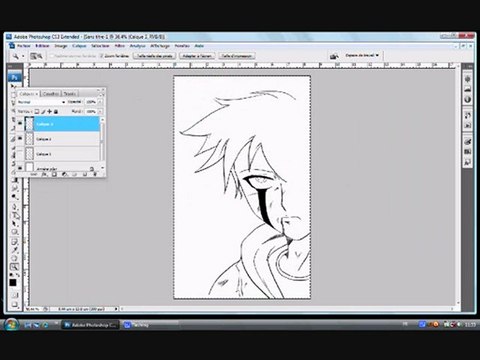Create a new layer
Viewport: 480px width, 360px height.
pos(85,174)
